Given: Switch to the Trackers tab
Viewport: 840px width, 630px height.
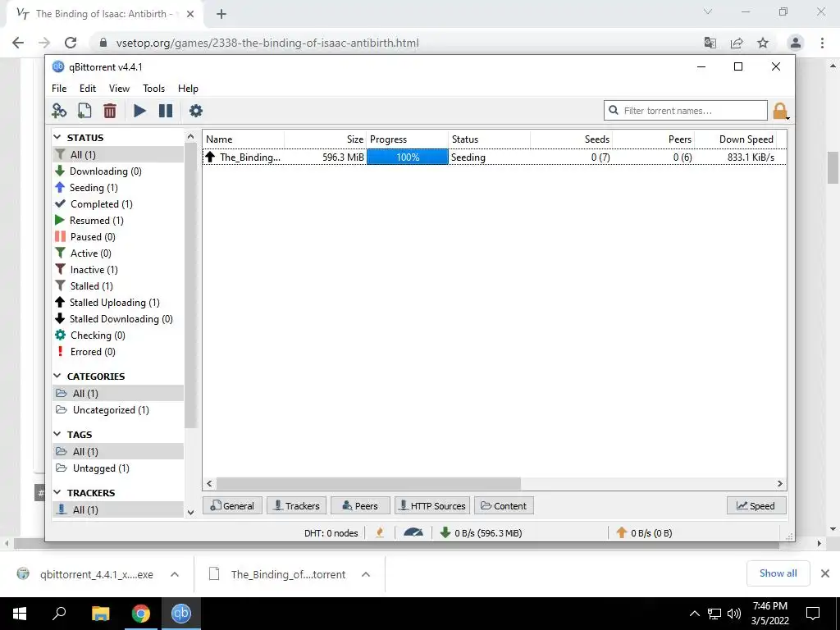Looking at the screenshot, I should [x=296, y=505].
